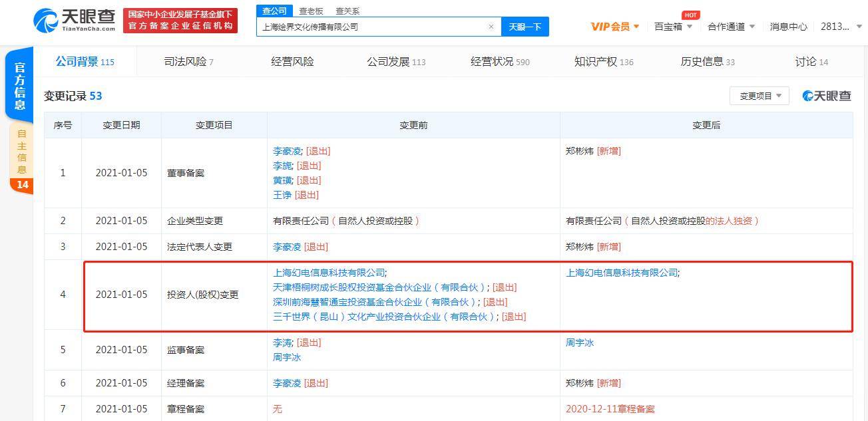Click the HOT badge above 百宝箱
This screenshot has width=868, height=421.
click(690, 15)
